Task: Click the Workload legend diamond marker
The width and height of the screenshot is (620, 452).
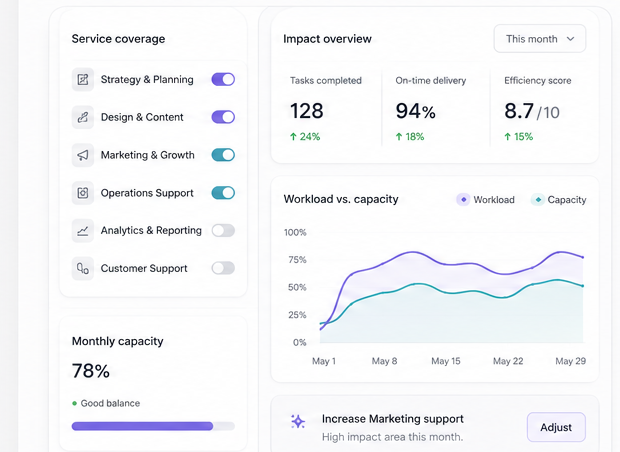Action: tap(463, 200)
